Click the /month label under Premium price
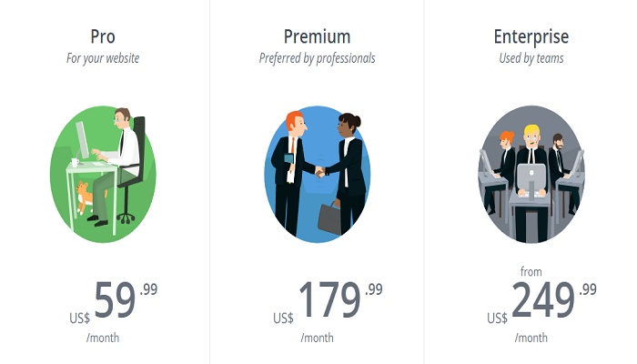637x364 pixels. (x=317, y=339)
